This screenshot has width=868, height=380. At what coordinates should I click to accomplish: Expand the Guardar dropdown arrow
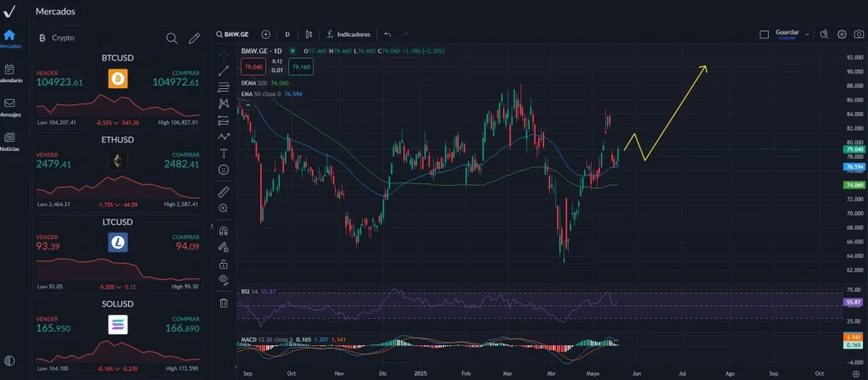click(807, 34)
